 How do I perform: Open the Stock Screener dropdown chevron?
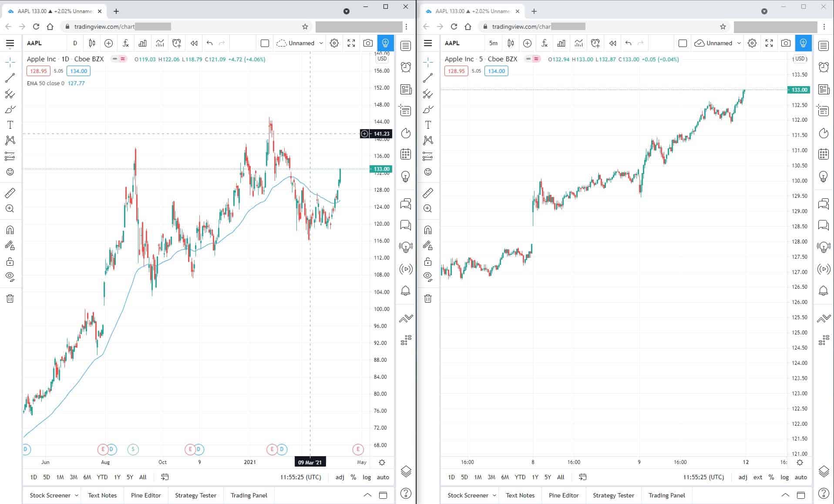(x=77, y=495)
